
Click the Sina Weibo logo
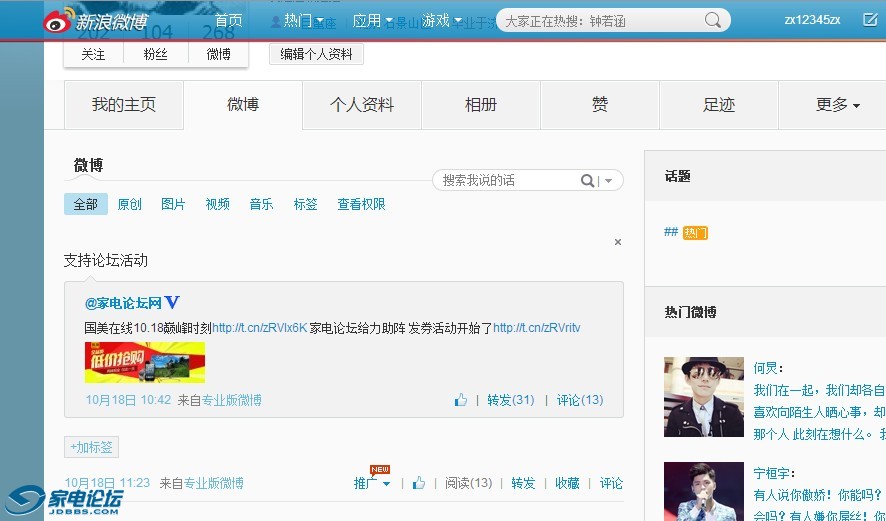tap(95, 21)
